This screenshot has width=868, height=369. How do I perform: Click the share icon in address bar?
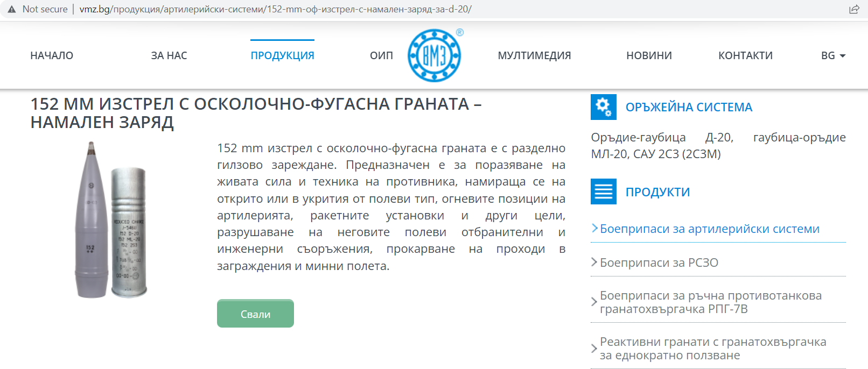point(854,9)
